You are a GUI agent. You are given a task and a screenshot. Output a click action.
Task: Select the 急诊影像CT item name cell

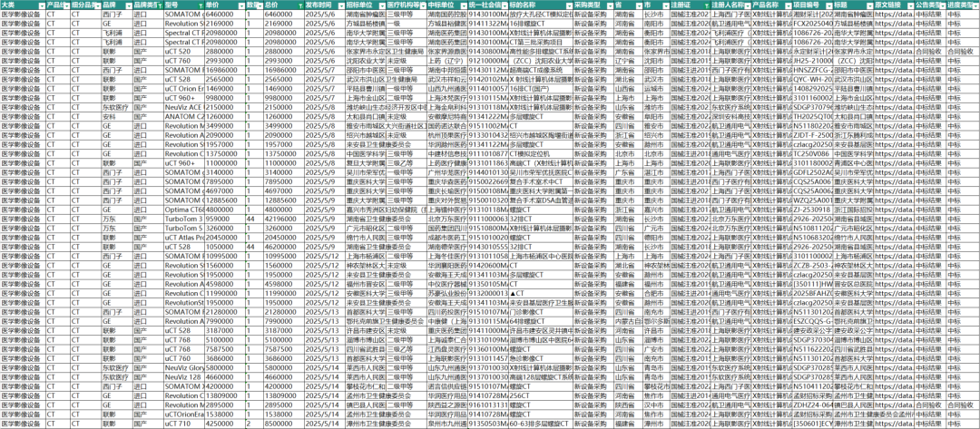539,359
